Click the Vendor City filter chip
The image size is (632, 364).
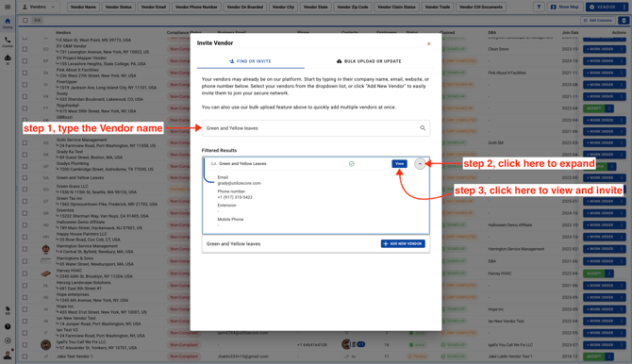click(x=283, y=7)
